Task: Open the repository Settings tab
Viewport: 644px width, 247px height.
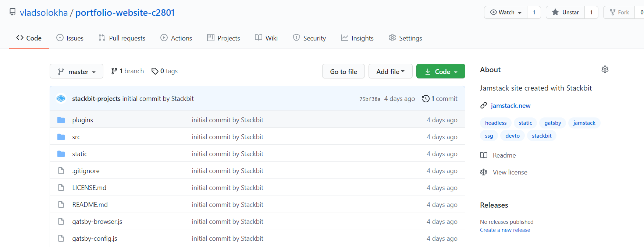Action: (405, 38)
